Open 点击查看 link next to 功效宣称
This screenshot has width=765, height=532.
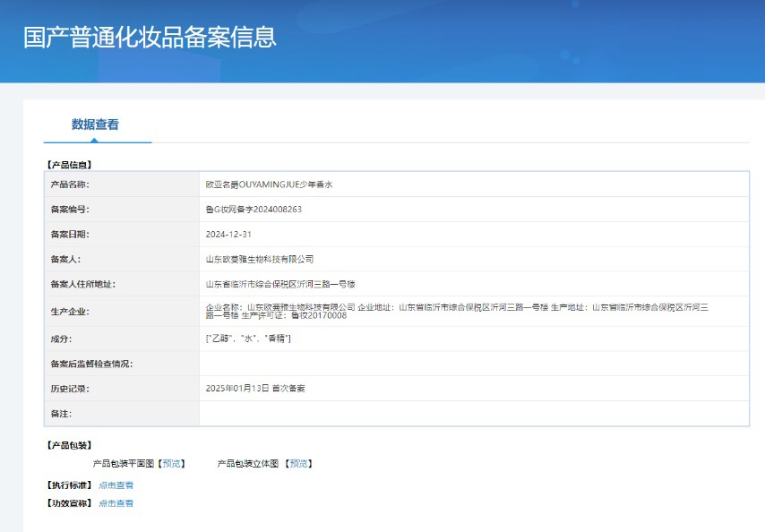(x=116, y=503)
